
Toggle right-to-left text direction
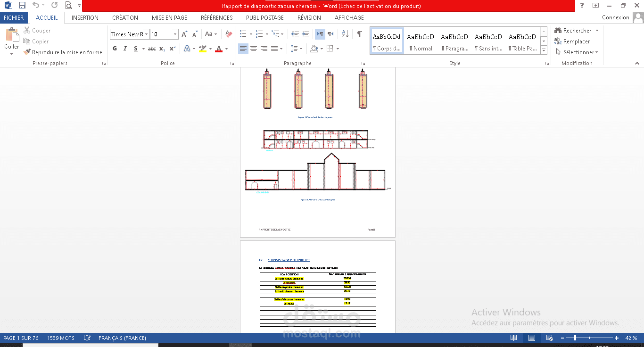coord(330,34)
